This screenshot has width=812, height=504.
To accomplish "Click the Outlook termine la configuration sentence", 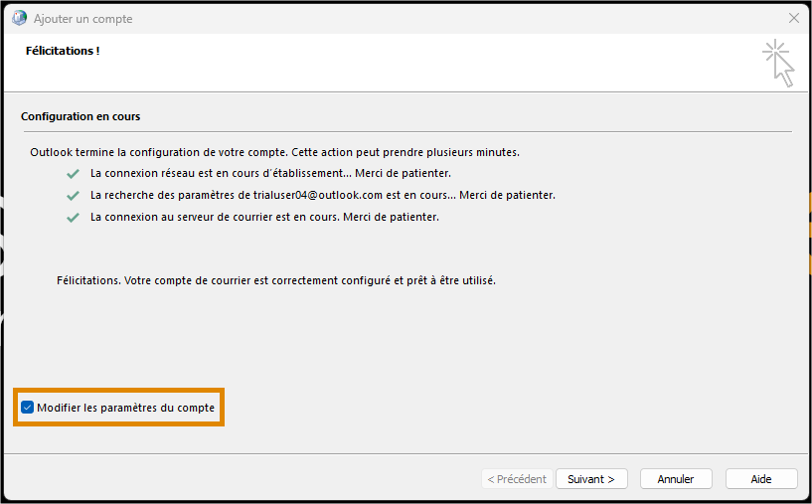I will coord(274,152).
